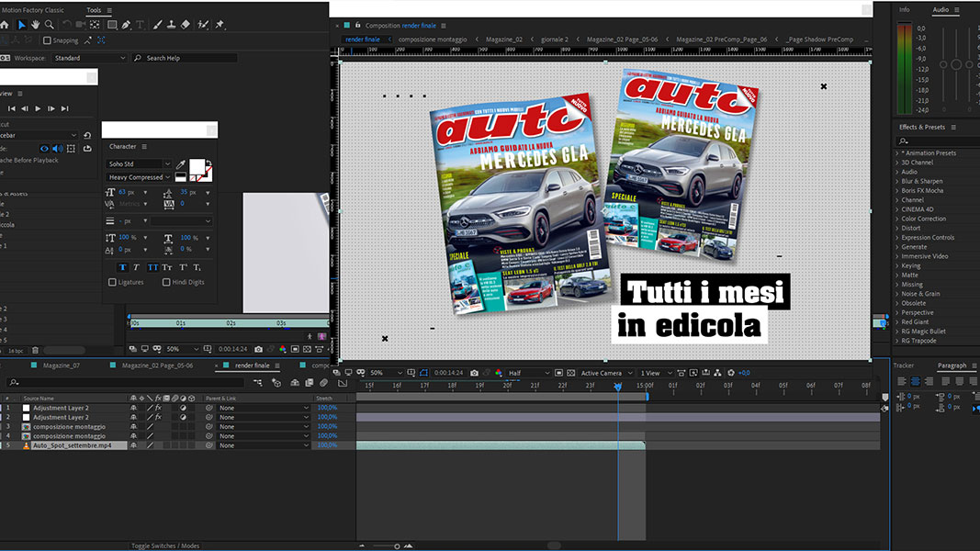Enable the Ligatures checkbox

point(112,282)
